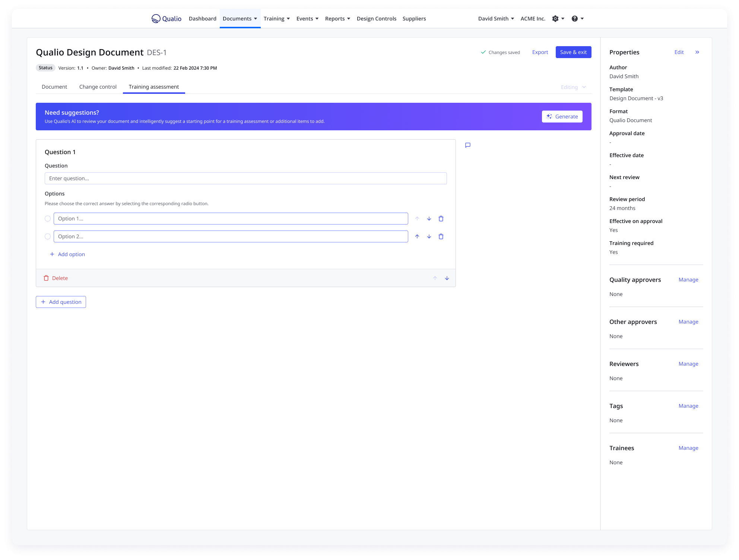Open the Reports dropdown menu
The image size is (739, 560).
(x=338, y=18)
